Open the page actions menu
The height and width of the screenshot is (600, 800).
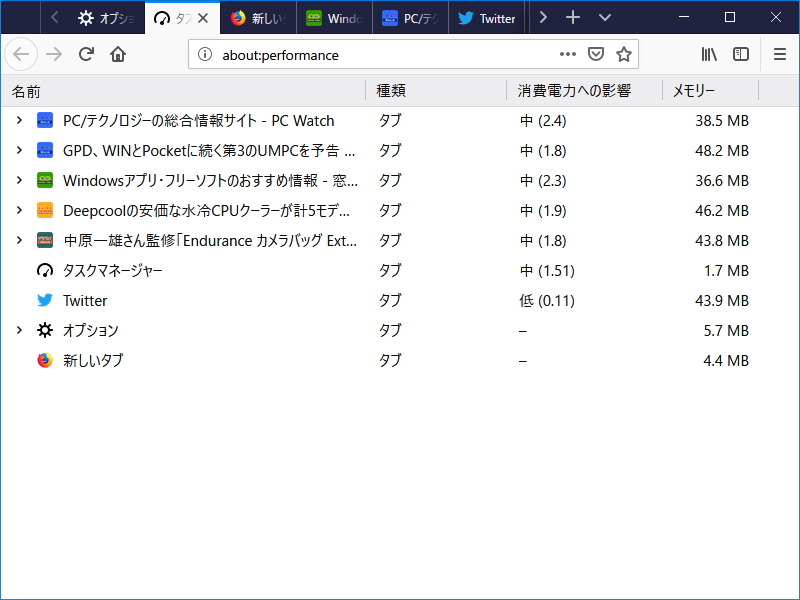tap(567, 54)
